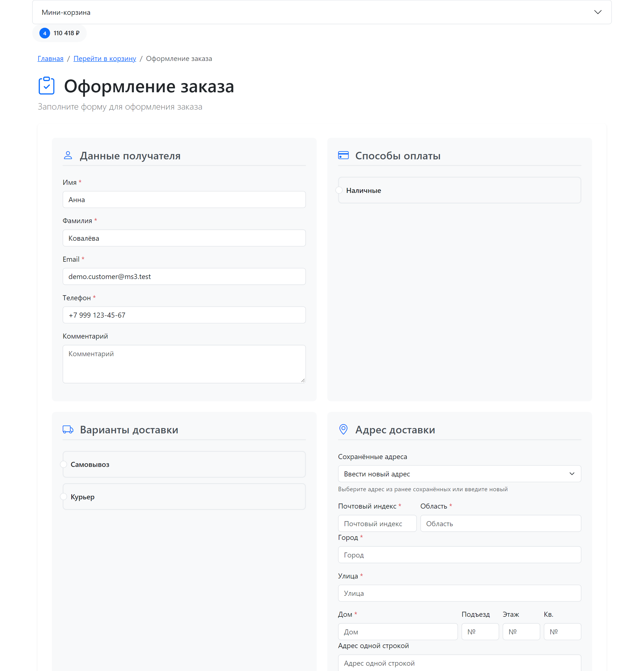Click the Адрес одной строкой input

[x=459, y=663]
